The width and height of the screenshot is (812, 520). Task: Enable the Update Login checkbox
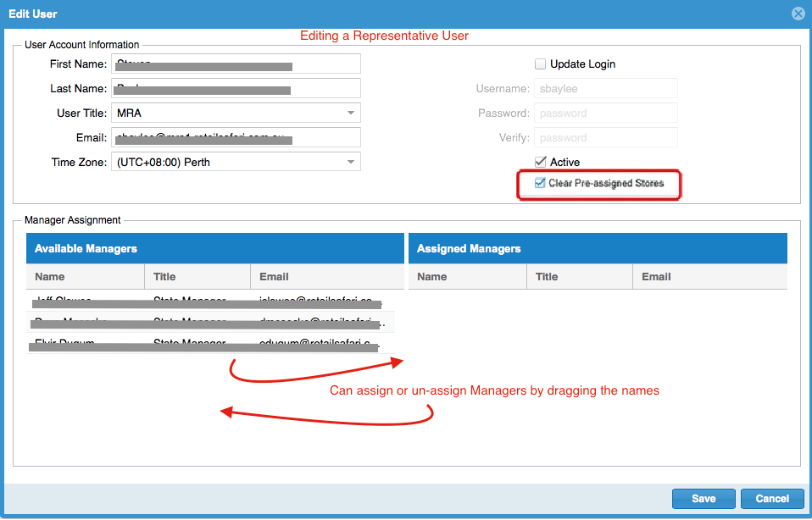[540, 64]
